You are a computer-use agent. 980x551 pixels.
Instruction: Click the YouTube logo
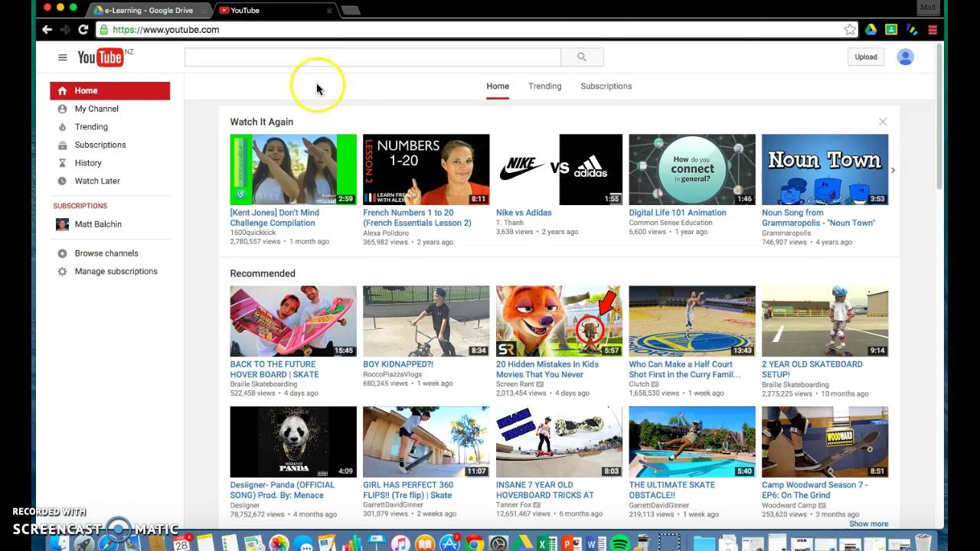(x=100, y=57)
